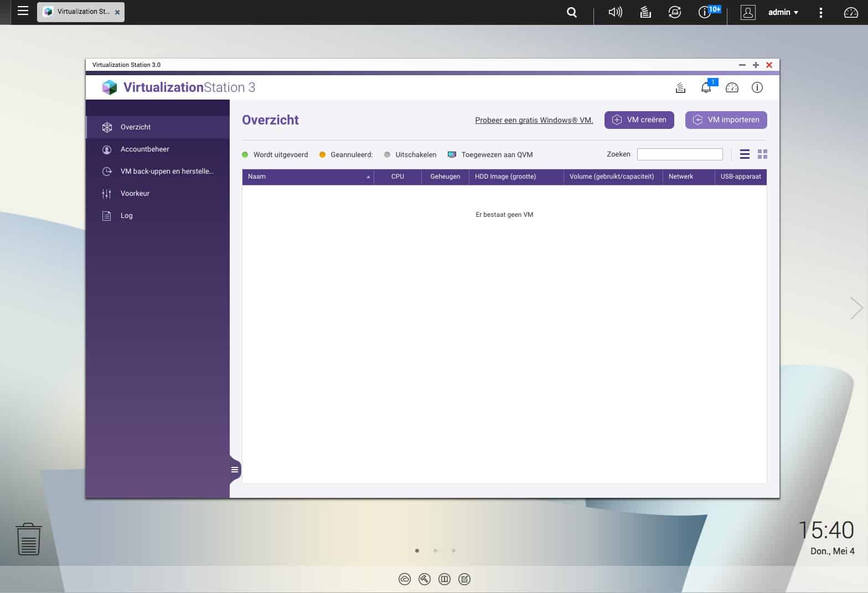Image resolution: width=868 pixels, height=593 pixels.
Task: Open background tasks icon in top bar
Action: click(x=645, y=12)
